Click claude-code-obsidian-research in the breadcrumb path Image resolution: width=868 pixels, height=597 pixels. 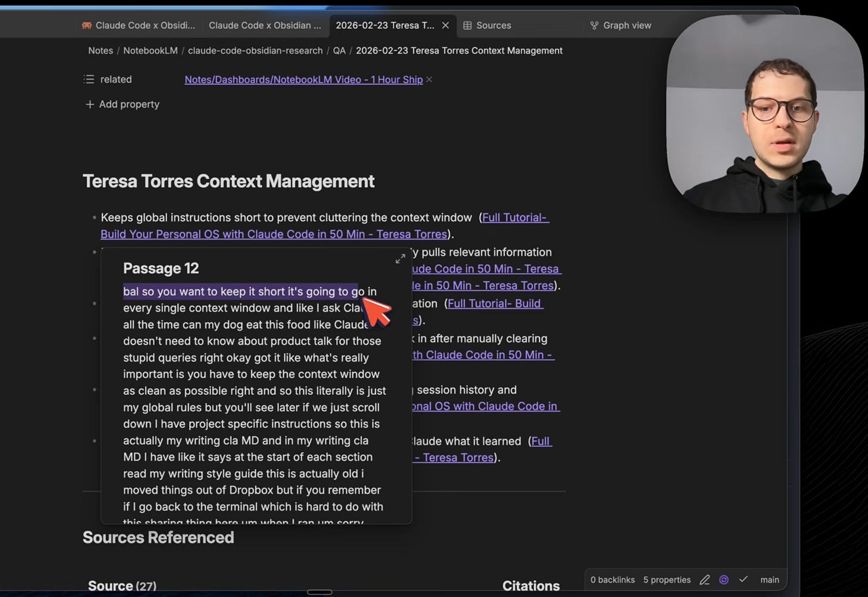[x=255, y=51]
